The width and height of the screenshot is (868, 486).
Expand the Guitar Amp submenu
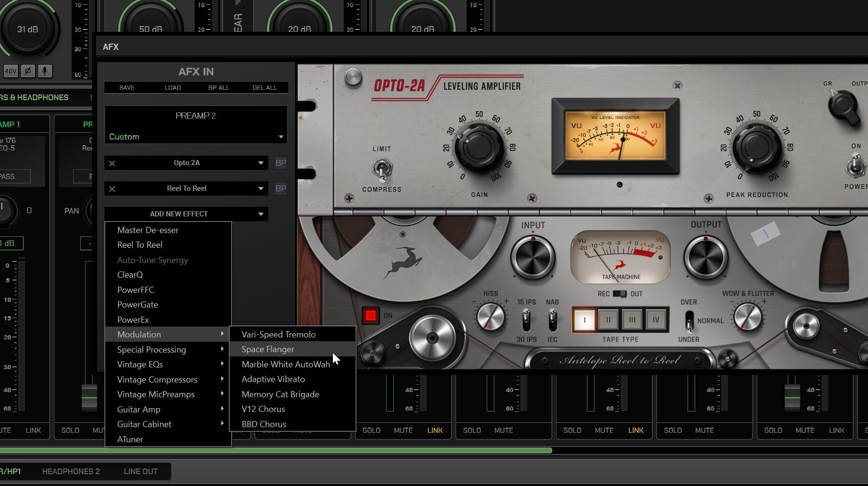pos(168,410)
